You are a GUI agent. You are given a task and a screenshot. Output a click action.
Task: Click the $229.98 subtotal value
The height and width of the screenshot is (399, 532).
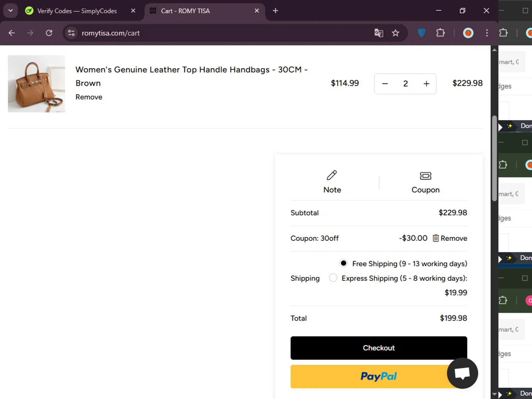[x=453, y=213]
